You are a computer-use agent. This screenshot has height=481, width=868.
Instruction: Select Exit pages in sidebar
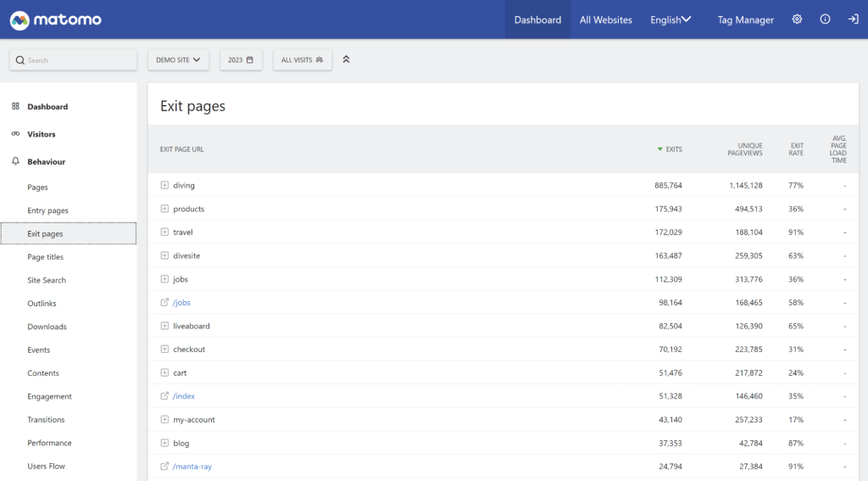click(69, 233)
